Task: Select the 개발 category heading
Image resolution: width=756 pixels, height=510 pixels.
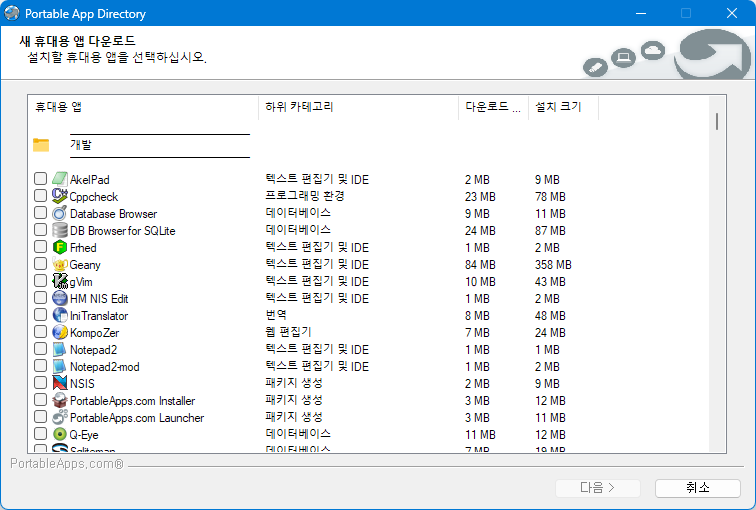Action: tap(81, 145)
